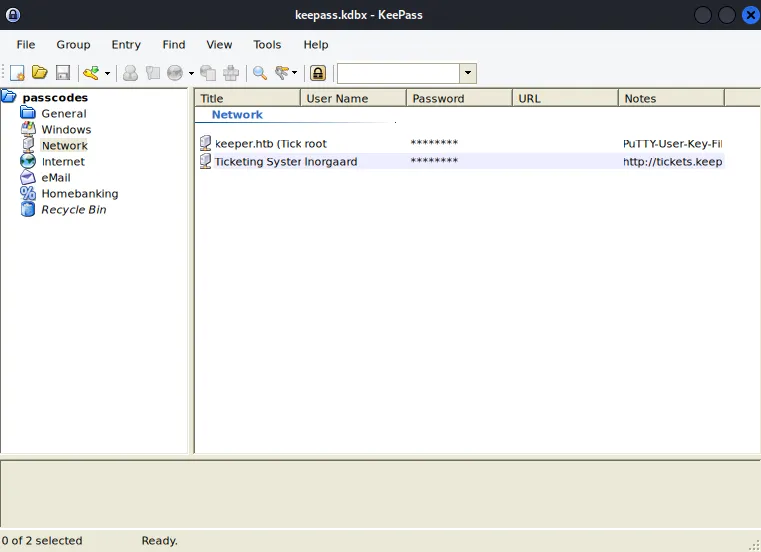The width and height of the screenshot is (761, 552).
Task: Click the Show Entries toolbar icon
Action: (x=282, y=73)
